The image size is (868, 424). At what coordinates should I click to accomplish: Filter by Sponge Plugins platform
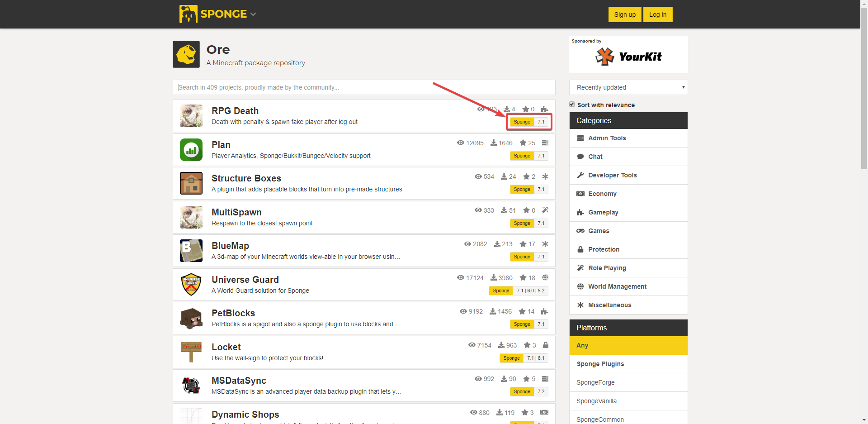pyautogui.click(x=600, y=364)
